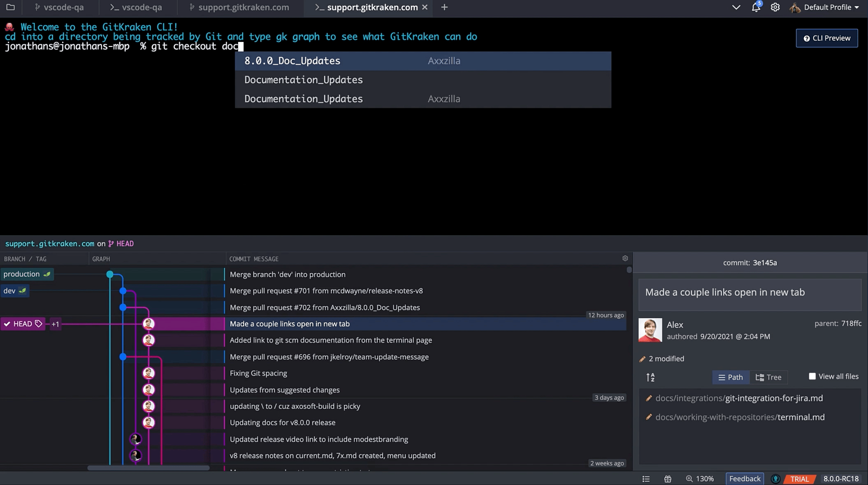The width and height of the screenshot is (868, 485).
Task: Switch to the vscode-qa terminal tab
Action: pos(136,7)
